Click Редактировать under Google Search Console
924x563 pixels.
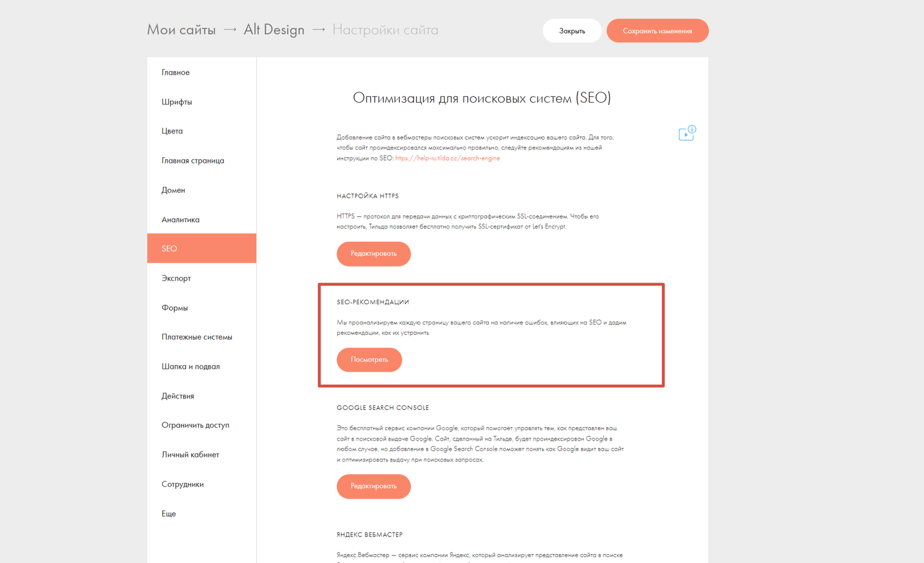(374, 486)
